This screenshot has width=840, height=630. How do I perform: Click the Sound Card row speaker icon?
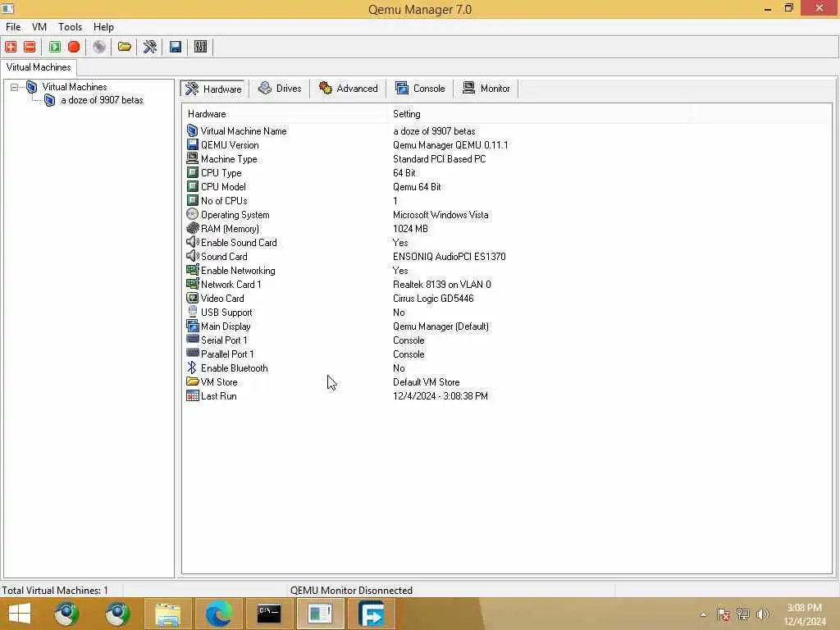pyautogui.click(x=192, y=256)
